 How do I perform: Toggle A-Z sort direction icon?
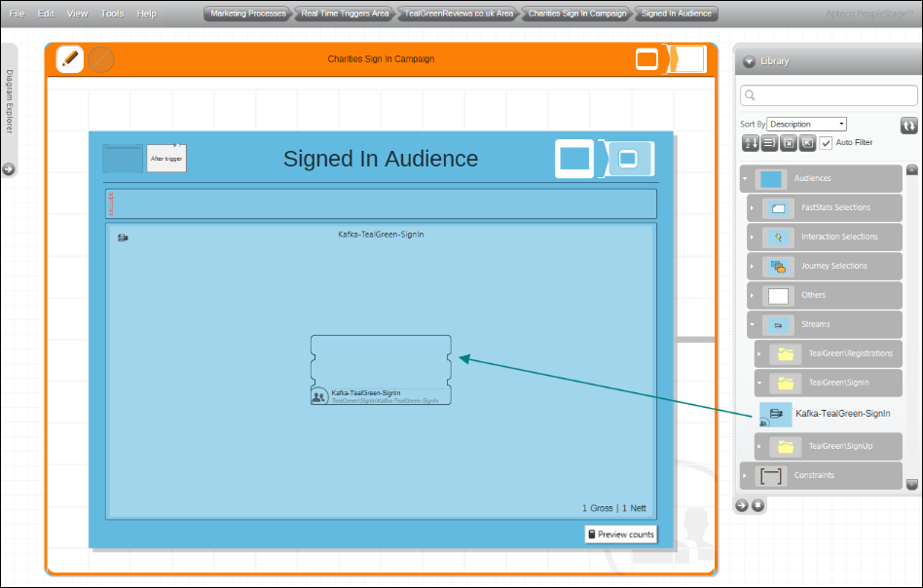750,143
